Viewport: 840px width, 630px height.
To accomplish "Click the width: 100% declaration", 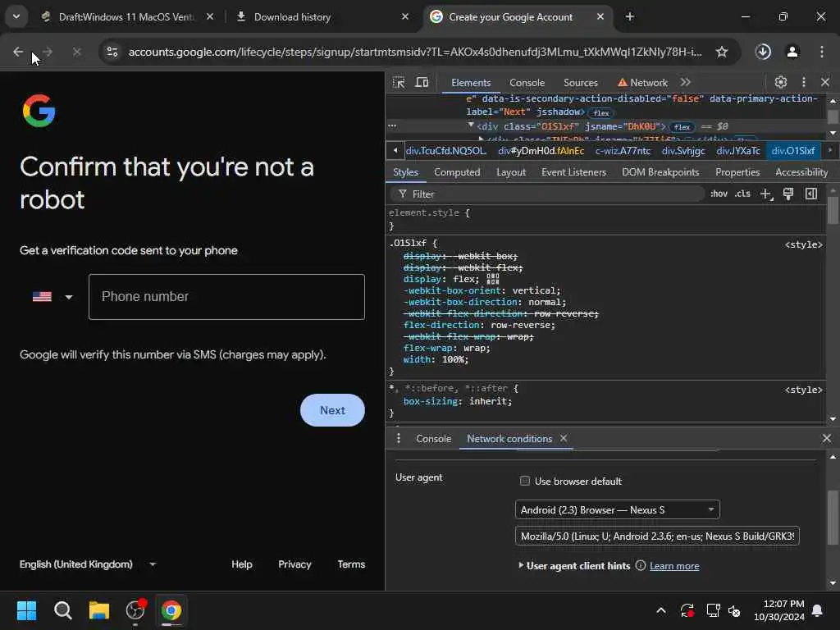I will click(436, 359).
